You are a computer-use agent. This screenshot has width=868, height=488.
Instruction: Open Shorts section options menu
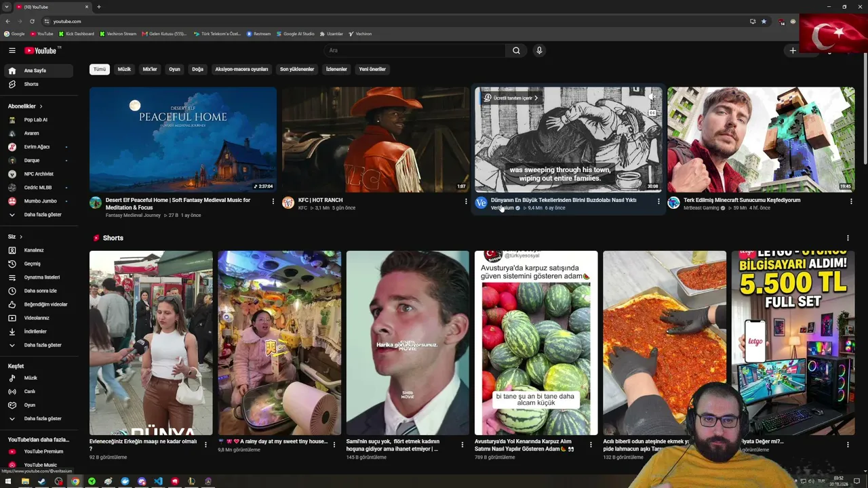(848, 238)
